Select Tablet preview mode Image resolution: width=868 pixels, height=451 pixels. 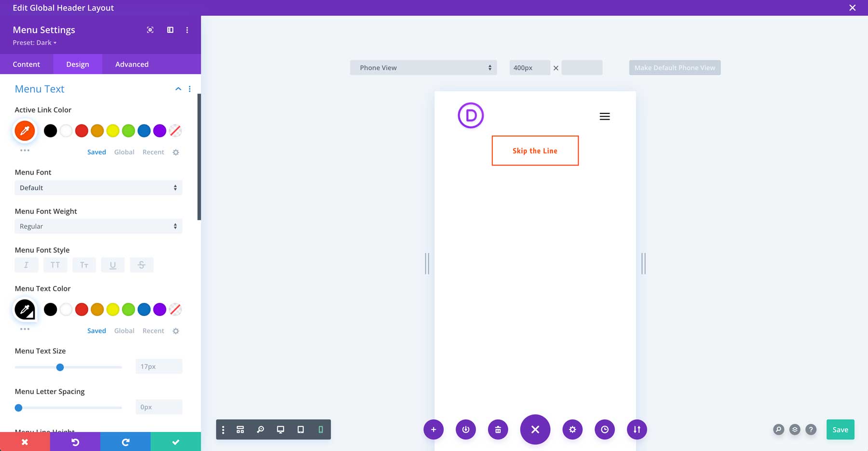tap(300, 429)
